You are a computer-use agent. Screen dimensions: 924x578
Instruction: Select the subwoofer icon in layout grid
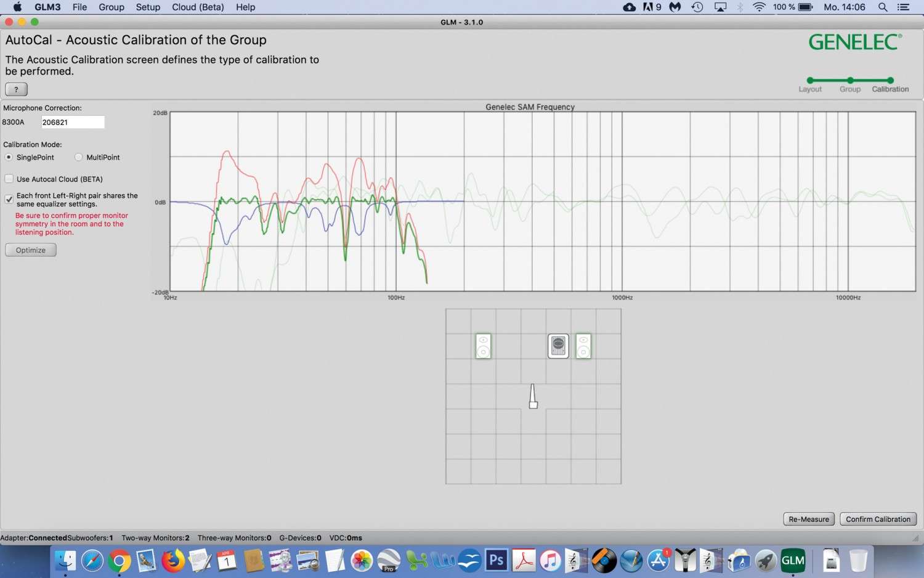558,346
